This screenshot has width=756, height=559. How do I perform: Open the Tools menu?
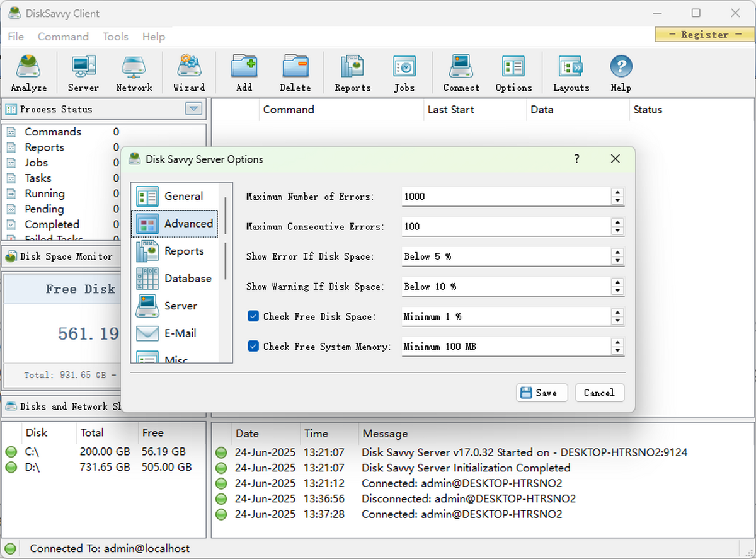coord(115,37)
